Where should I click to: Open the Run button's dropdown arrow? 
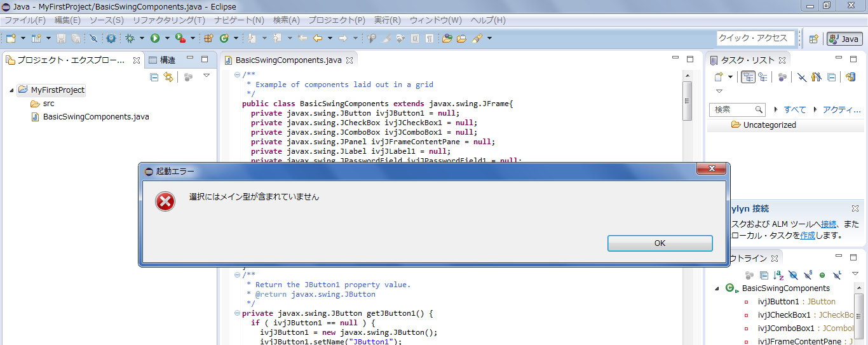coord(166,39)
